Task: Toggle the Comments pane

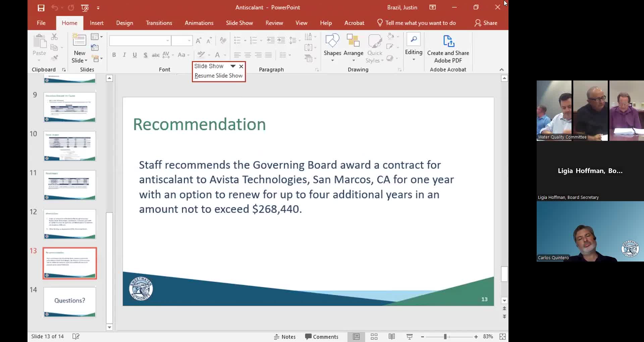Action: [322, 337]
